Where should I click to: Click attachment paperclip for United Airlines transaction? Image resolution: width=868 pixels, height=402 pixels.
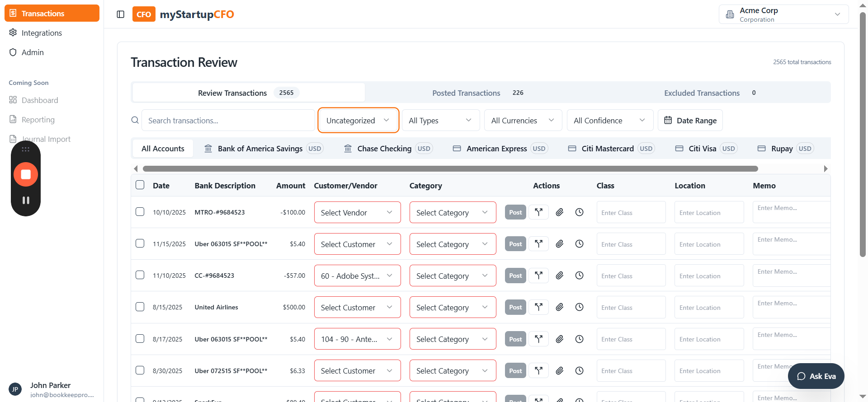point(559,307)
